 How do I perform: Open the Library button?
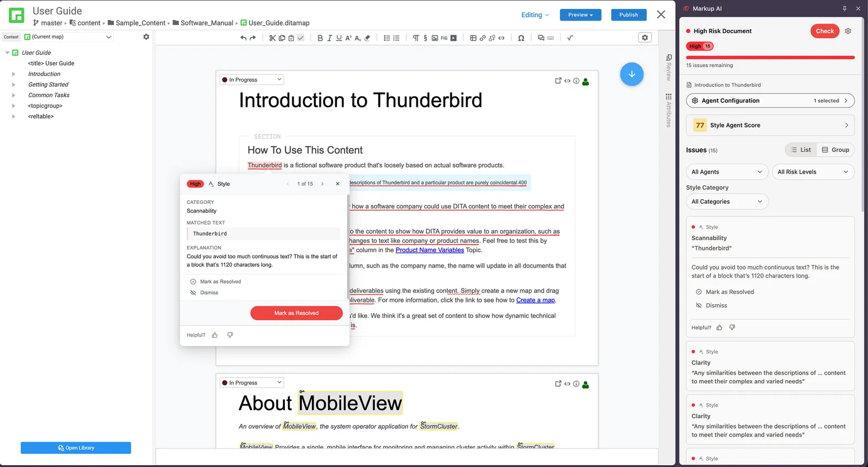(x=76, y=448)
